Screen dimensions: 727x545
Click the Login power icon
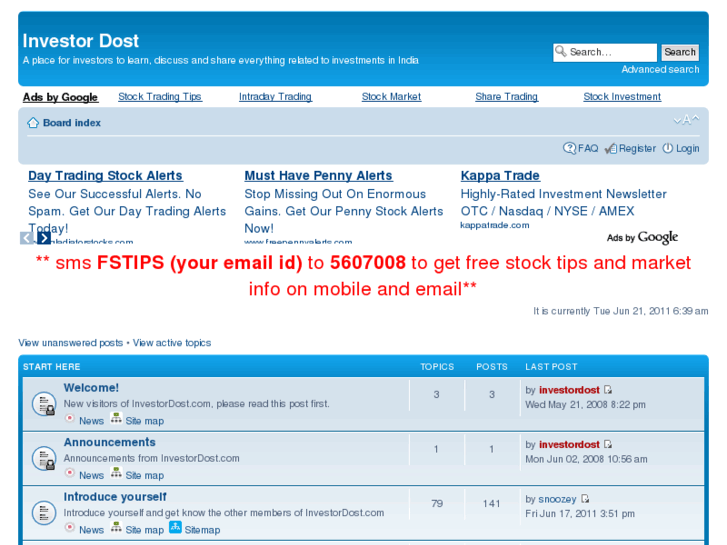667,148
